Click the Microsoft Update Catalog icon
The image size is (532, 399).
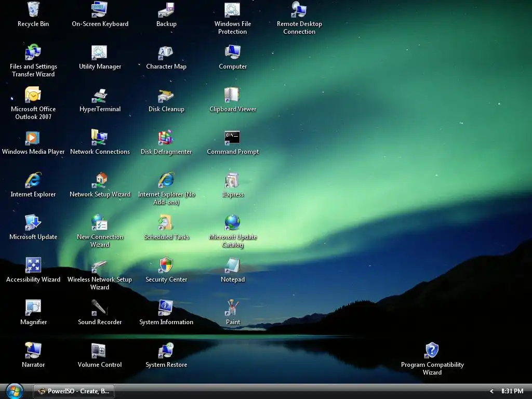(x=232, y=222)
